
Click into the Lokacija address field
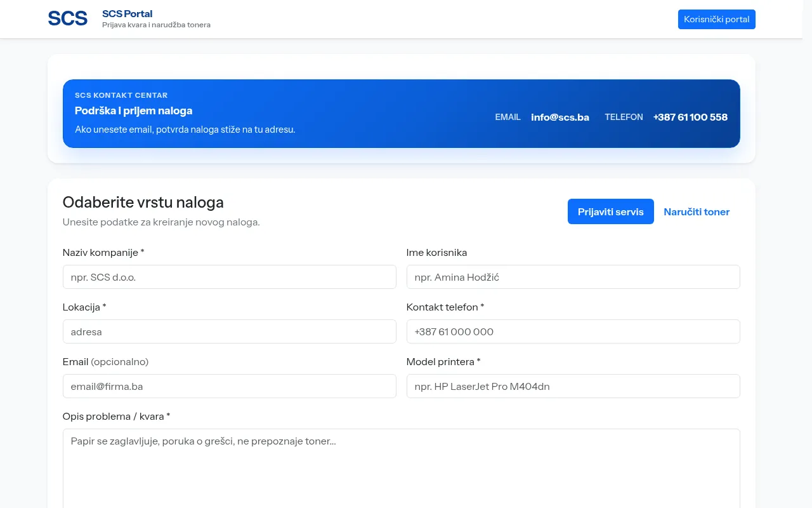(230, 331)
